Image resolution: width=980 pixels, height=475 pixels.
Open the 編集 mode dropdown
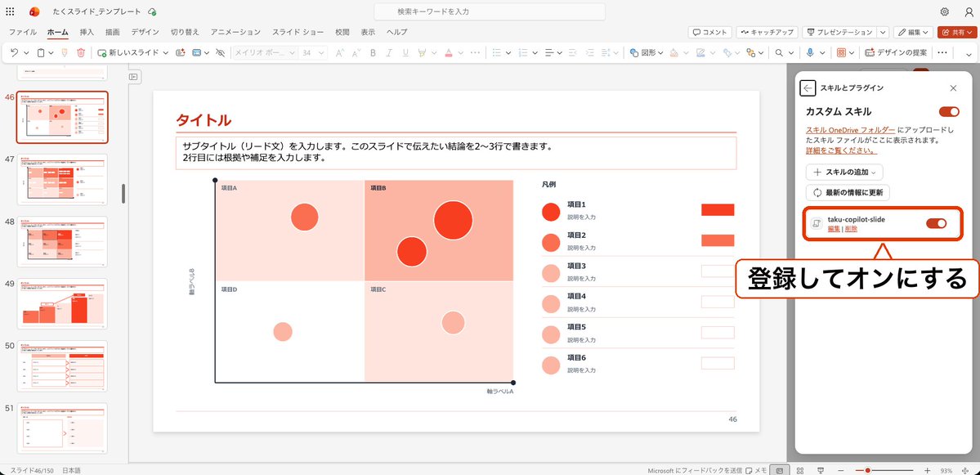click(914, 32)
